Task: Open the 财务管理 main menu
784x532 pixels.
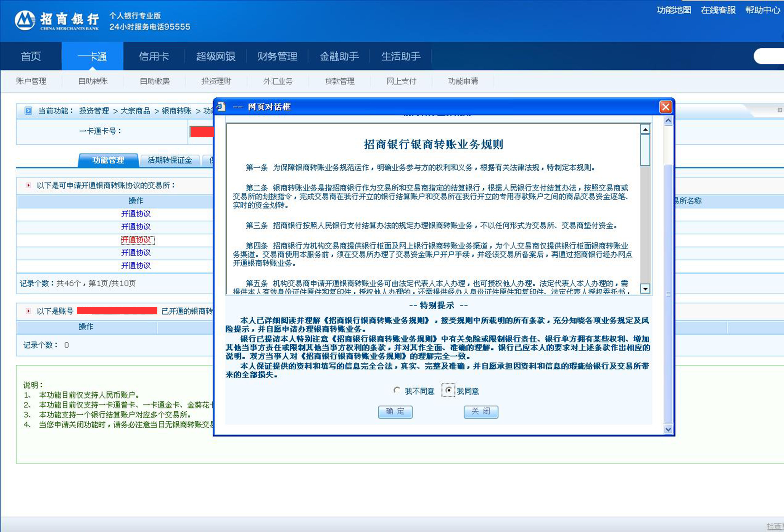Action: [278, 56]
